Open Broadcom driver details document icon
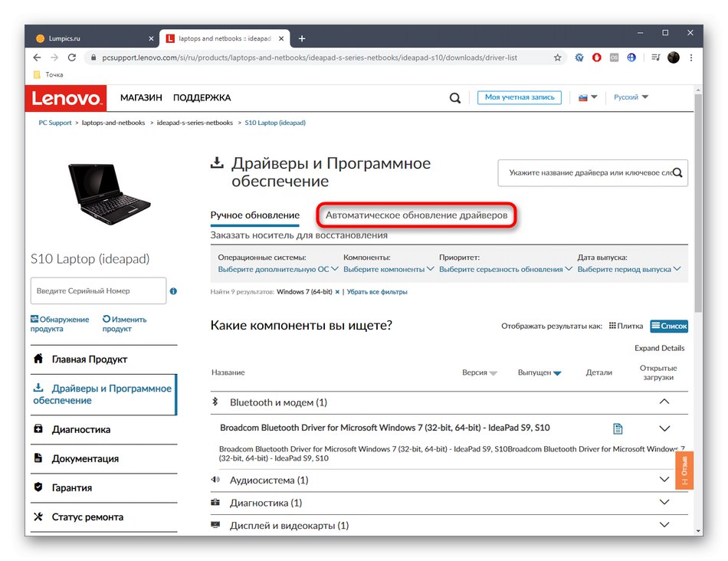The width and height of the screenshot is (728, 561). [x=618, y=428]
